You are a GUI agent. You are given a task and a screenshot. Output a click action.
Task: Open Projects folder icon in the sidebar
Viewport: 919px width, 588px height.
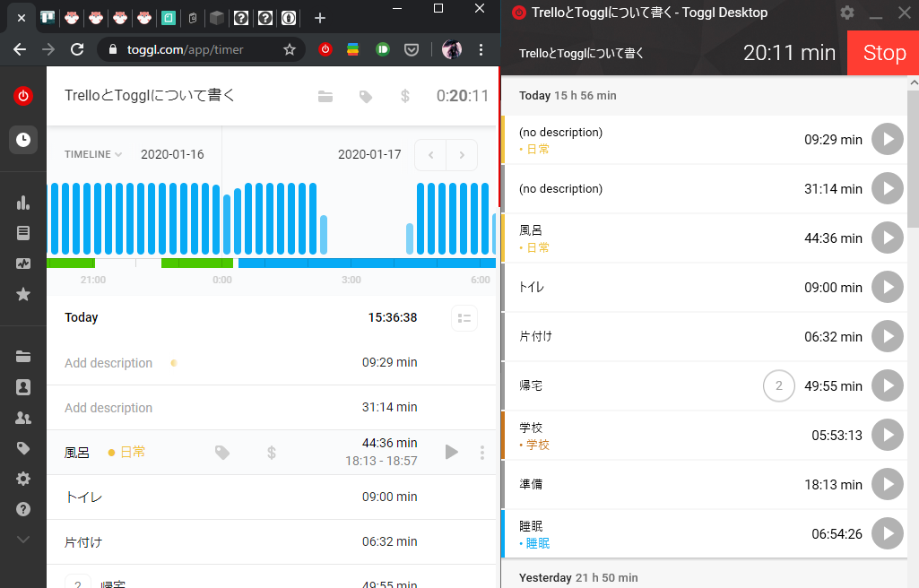point(22,356)
